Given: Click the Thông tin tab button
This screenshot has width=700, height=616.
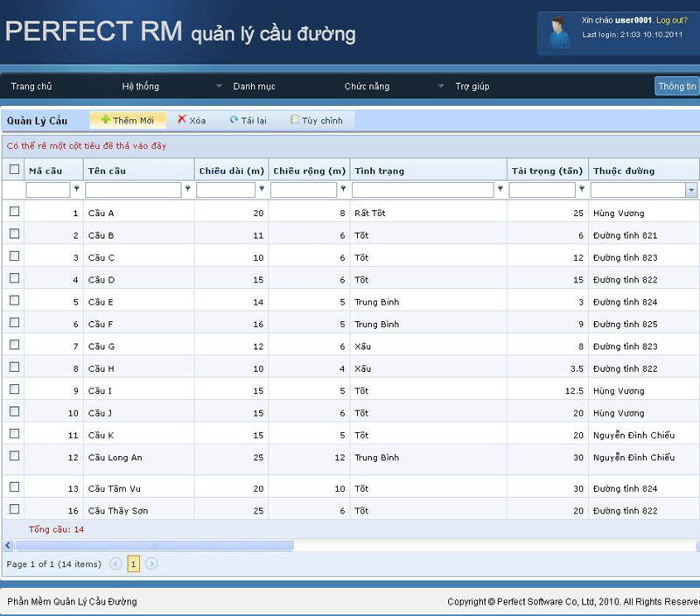Looking at the screenshot, I should click(x=676, y=86).
